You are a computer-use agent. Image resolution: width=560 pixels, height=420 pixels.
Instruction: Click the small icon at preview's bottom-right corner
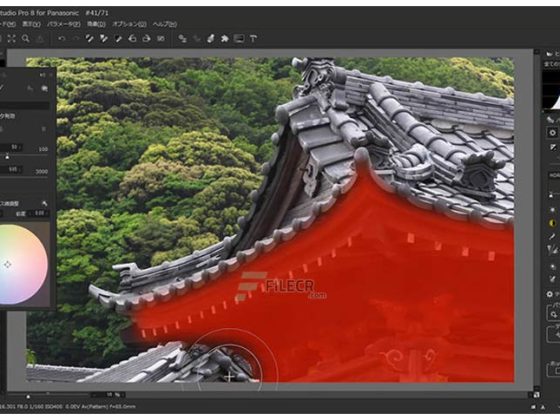[x=536, y=395]
